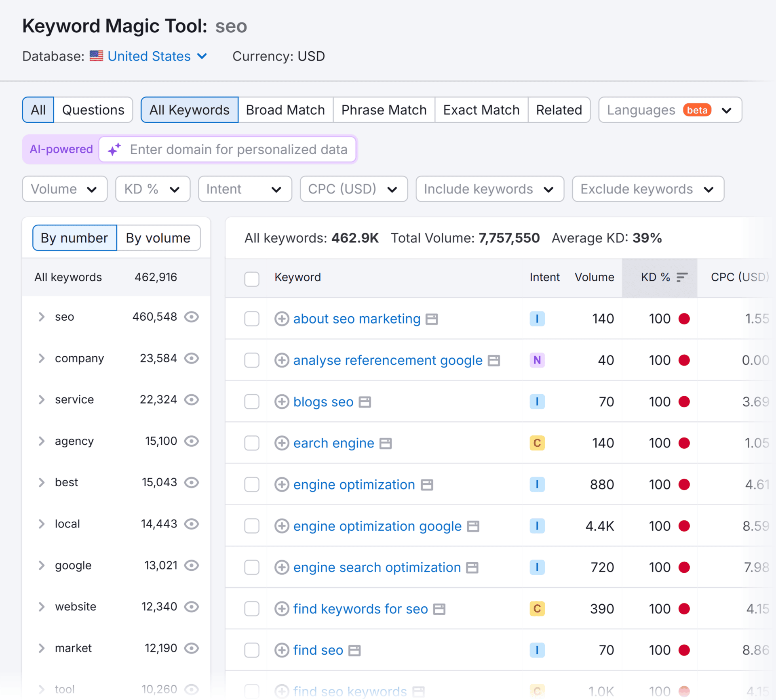This screenshot has width=776, height=700.
Task: Click the plus icon next to "find seo"
Action: point(282,650)
